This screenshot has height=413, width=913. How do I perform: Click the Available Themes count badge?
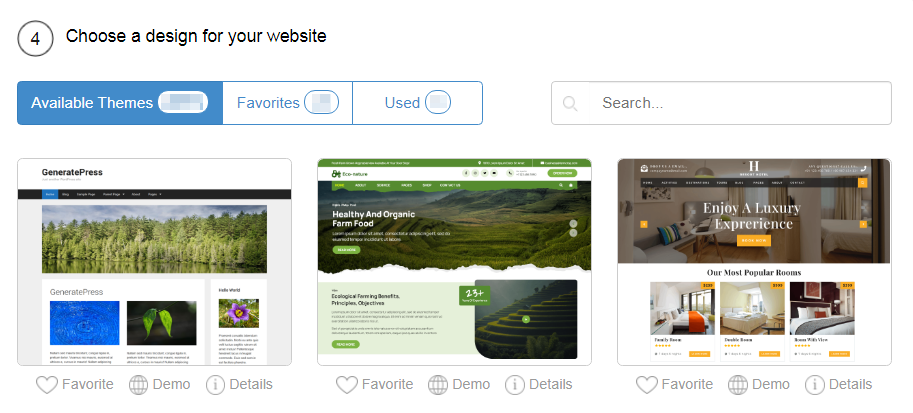(183, 103)
